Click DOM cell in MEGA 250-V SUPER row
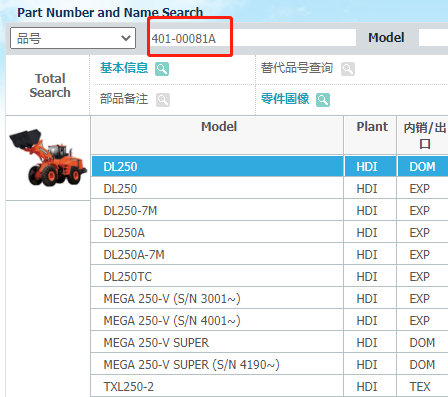The width and height of the screenshot is (448, 397). pyautogui.click(x=423, y=342)
